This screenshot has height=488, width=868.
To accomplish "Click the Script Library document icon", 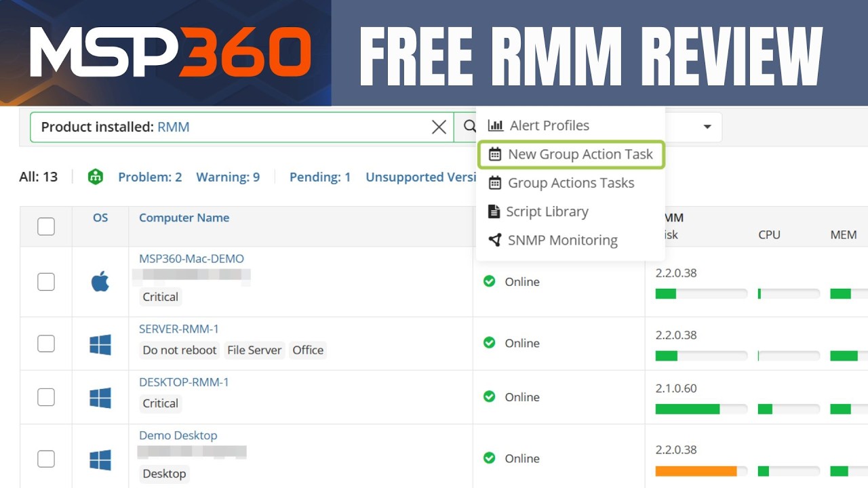I will tap(494, 211).
